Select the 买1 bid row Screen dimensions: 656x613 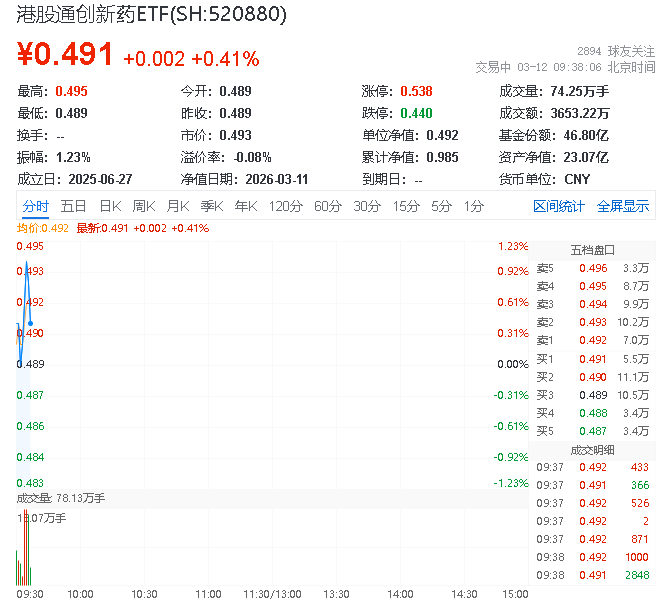592,359
